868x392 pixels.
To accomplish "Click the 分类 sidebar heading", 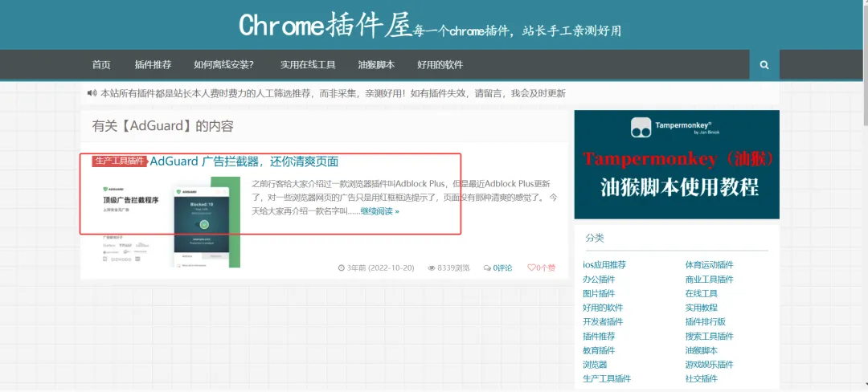I will pos(595,238).
